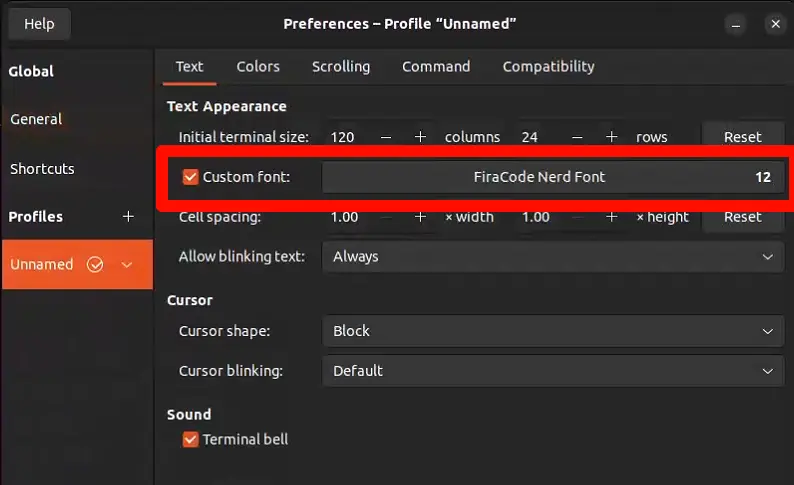Toggle the Terminal bell checkbox
The image size is (794, 485).
[x=191, y=439]
